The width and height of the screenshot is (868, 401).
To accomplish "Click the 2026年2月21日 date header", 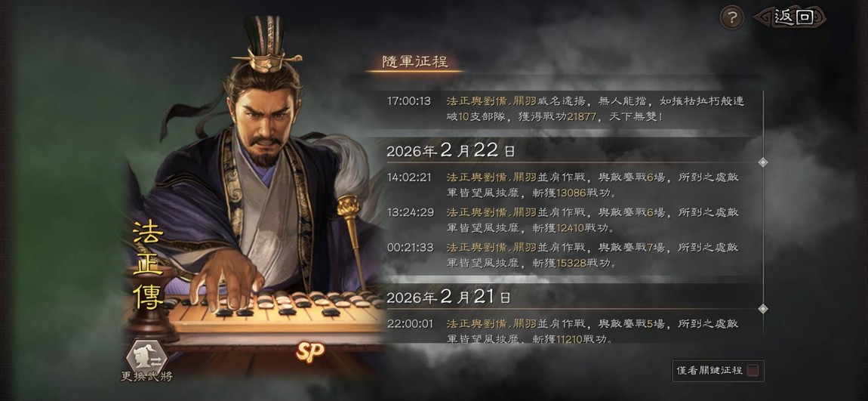I will [x=448, y=298].
